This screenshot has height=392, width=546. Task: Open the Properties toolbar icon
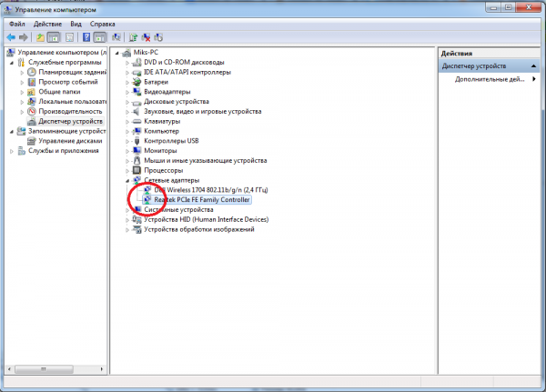[x=69, y=37]
